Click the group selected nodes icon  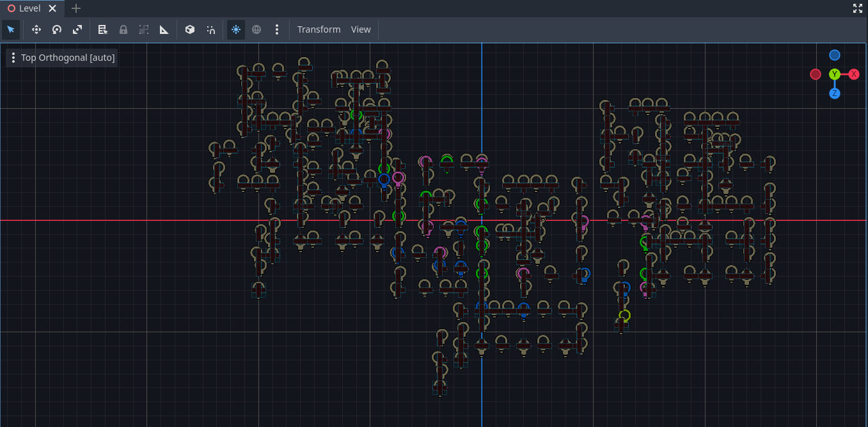(144, 29)
